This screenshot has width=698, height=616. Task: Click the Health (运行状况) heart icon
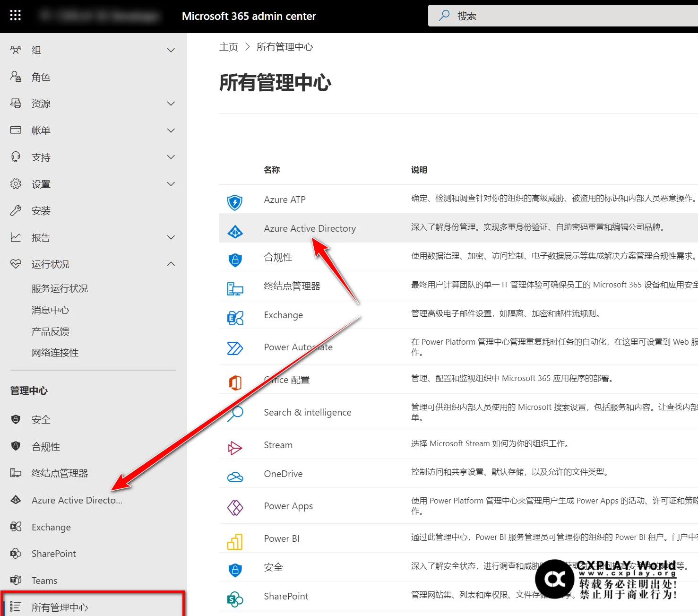tap(16, 264)
